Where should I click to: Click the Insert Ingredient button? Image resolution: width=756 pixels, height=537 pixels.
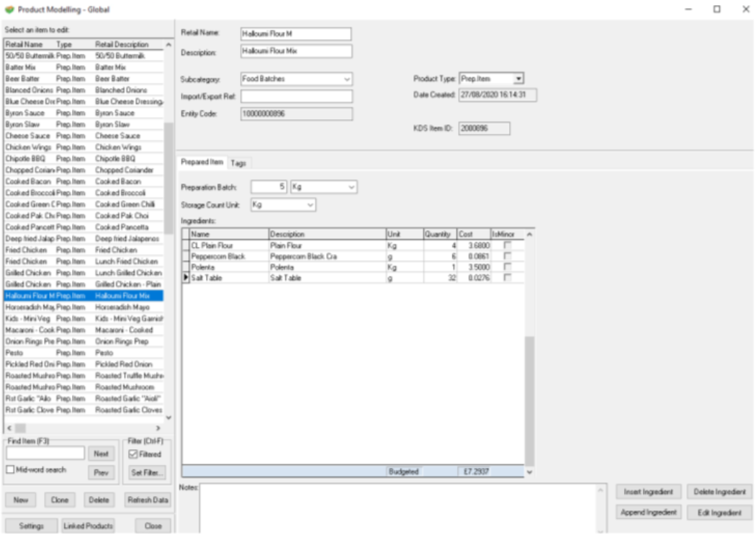(648, 492)
